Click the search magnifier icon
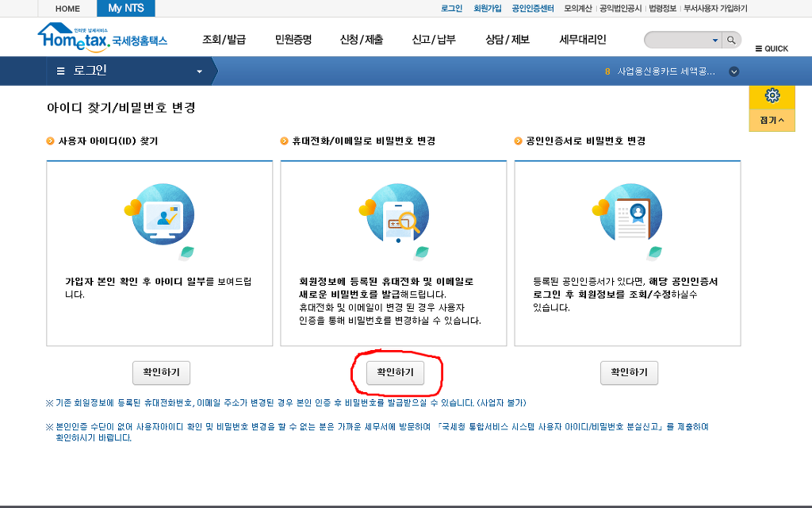Viewport: 812px width, 508px height. click(731, 39)
